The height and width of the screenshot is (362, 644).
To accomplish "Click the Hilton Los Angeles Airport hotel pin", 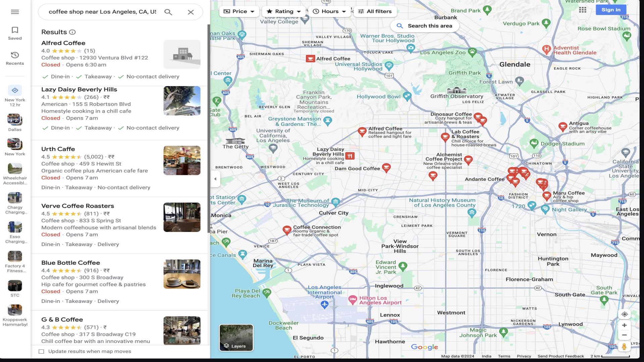I will coord(352,300).
